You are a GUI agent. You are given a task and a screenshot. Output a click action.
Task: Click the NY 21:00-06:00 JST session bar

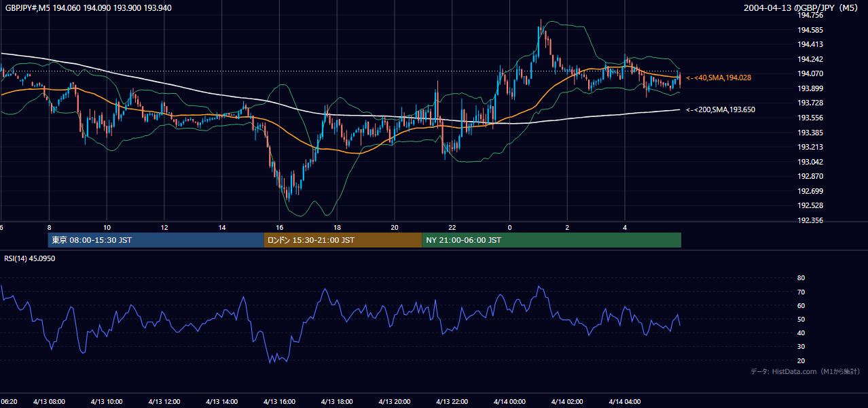(x=551, y=240)
